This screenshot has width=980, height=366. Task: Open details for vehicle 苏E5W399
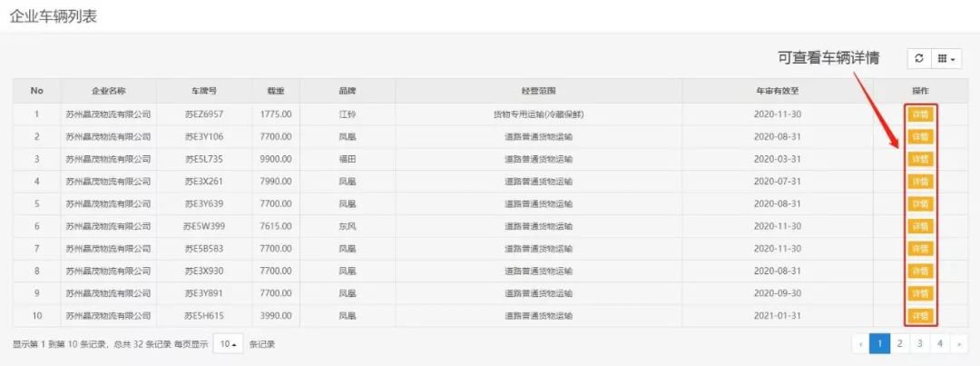pos(920,226)
